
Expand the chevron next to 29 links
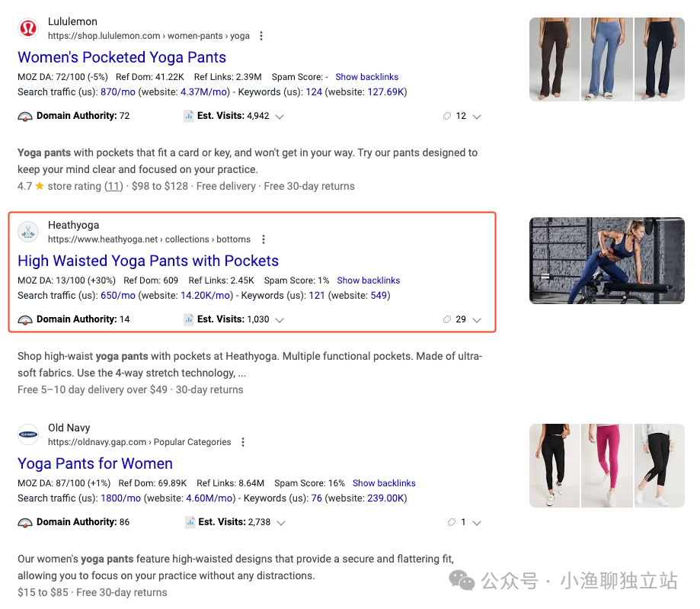pos(477,320)
